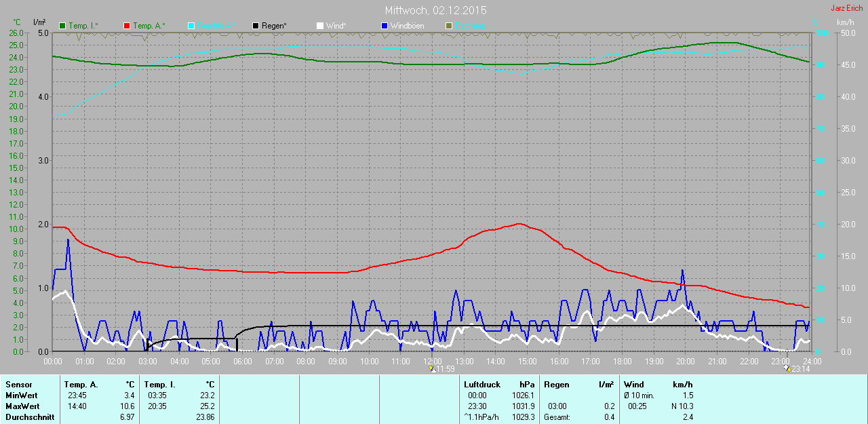Click the '00:25' wind gust time

click(x=638, y=406)
